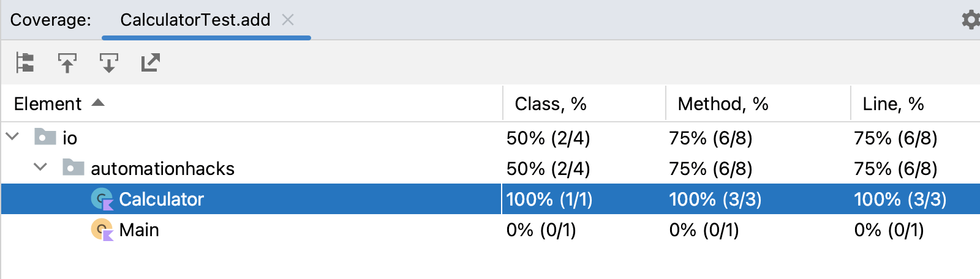
Task: Select the Calculator row label
Action: (x=161, y=199)
